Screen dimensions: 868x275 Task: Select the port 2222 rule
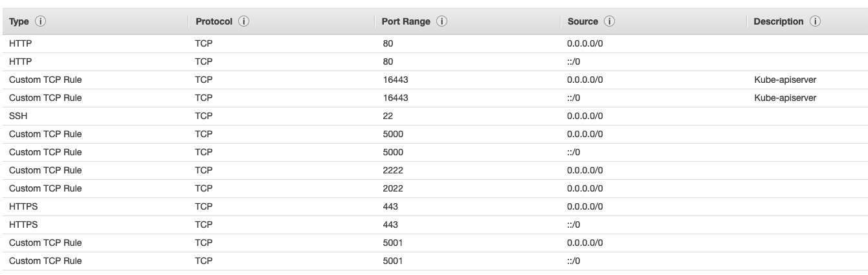[393, 170]
